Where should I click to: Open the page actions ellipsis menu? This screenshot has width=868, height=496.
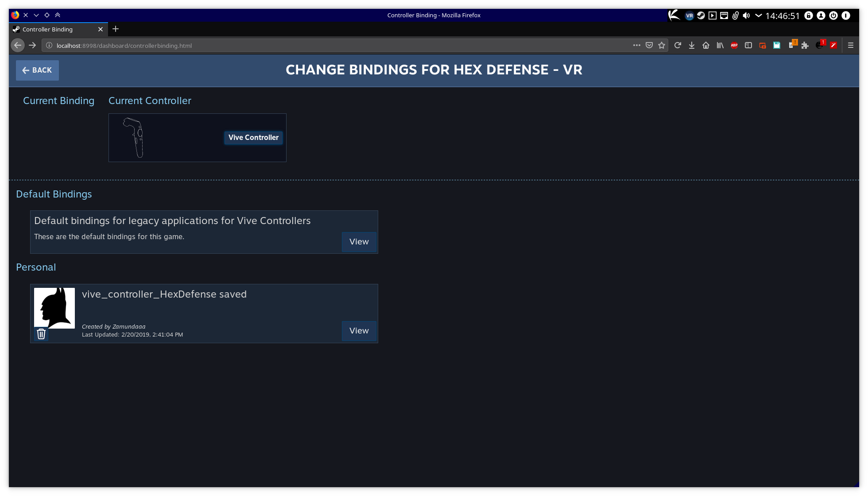[x=636, y=45]
